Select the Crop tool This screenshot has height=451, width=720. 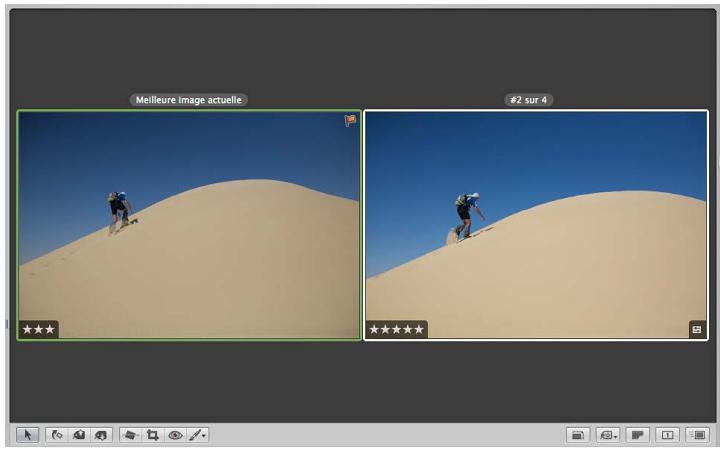point(152,434)
